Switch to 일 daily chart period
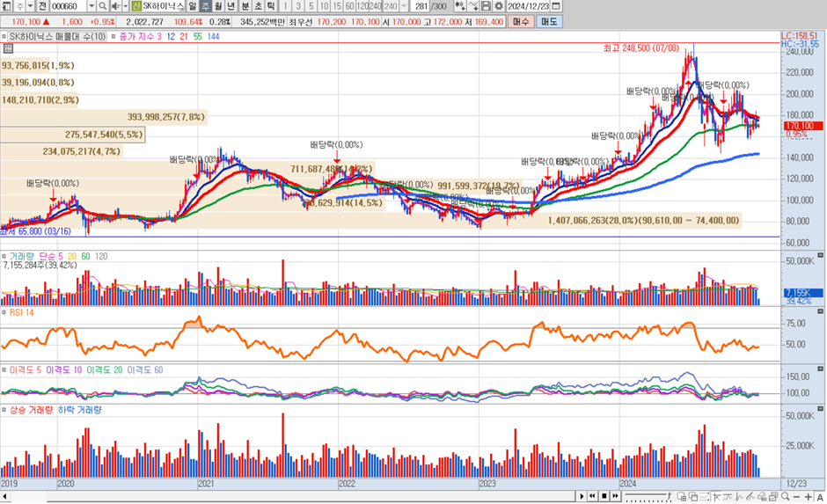827x504 pixels. pyautogui.click(x=192, y=6)
